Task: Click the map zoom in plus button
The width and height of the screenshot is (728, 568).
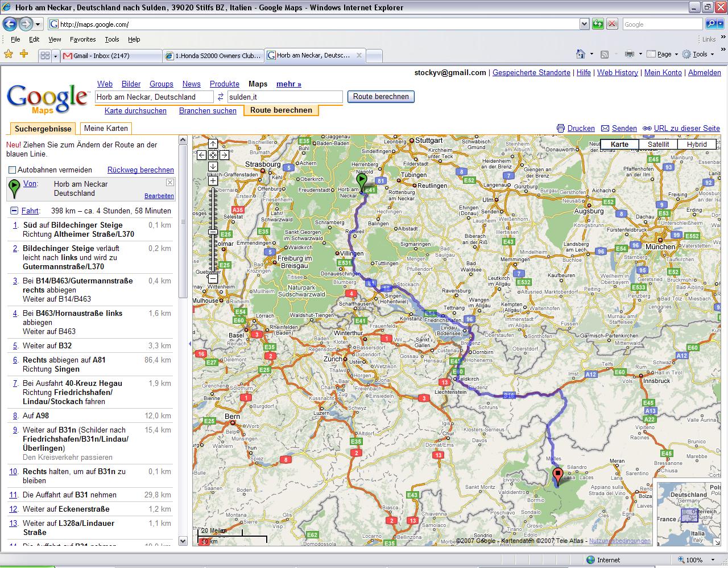Action: (213, 181)
